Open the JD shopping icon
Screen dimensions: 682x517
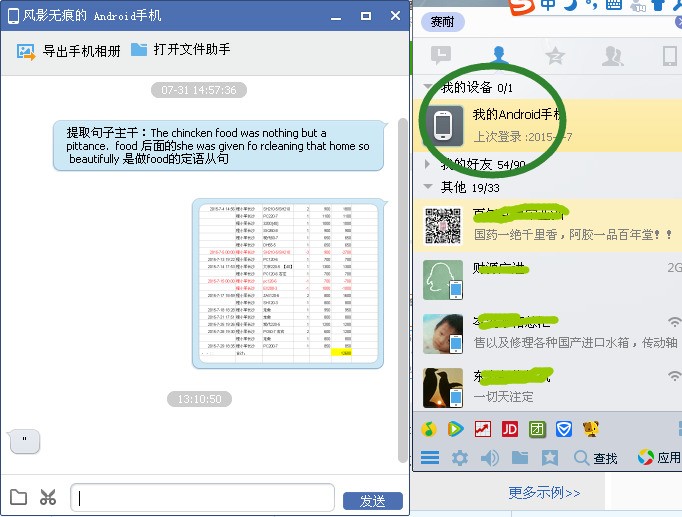click(x=510, y=429)
